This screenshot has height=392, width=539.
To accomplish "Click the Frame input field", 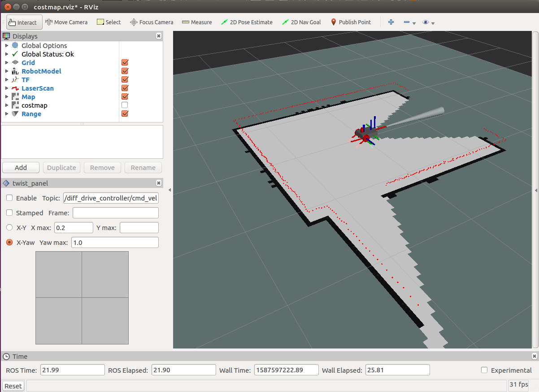I will click(x=116, y=213).
